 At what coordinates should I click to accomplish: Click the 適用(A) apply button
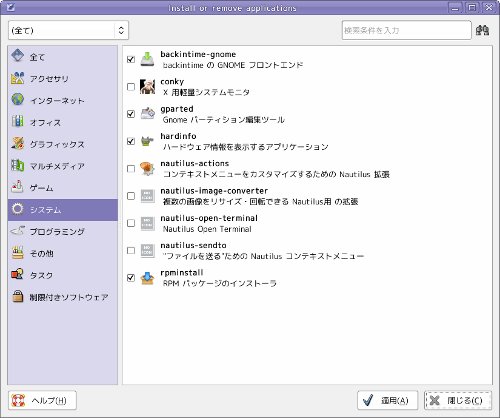(x=387, y=400)
